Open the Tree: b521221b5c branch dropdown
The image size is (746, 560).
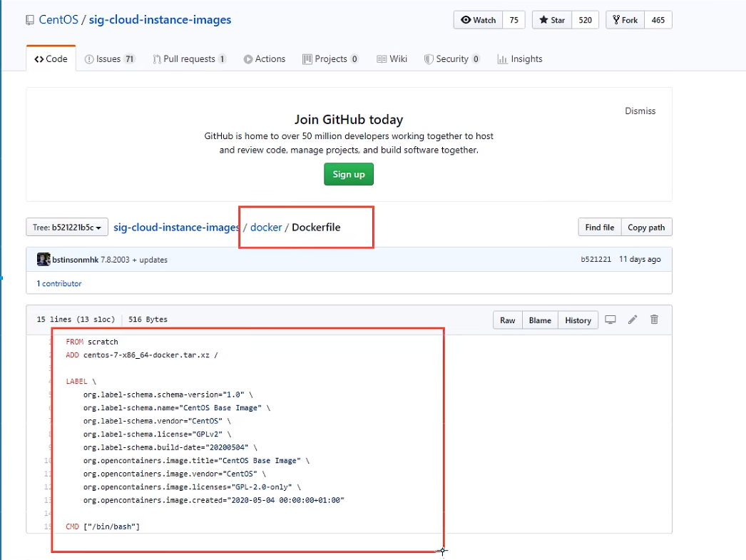[x=67, y=228]
